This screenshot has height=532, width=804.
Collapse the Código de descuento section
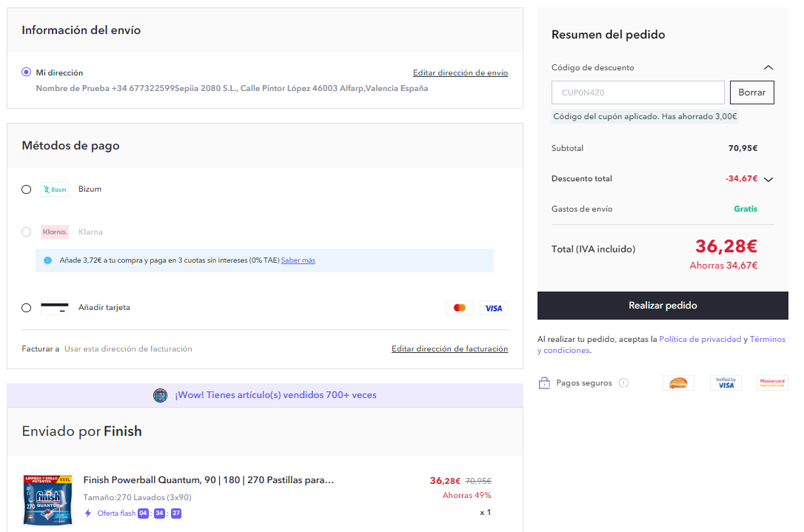coord(768,67)
